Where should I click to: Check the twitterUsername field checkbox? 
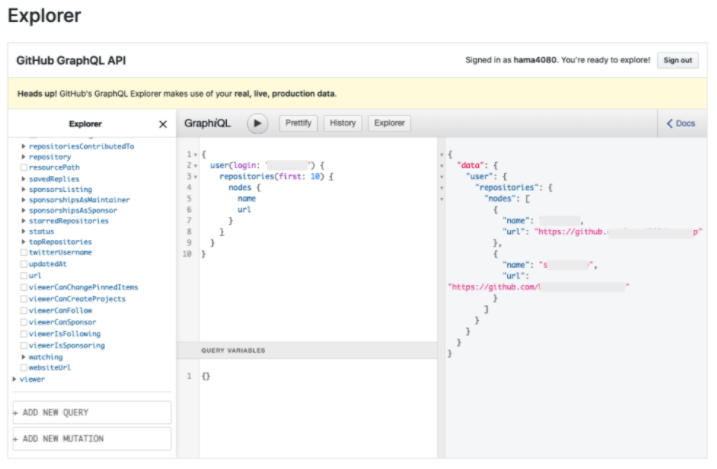(x=24, y=252)
